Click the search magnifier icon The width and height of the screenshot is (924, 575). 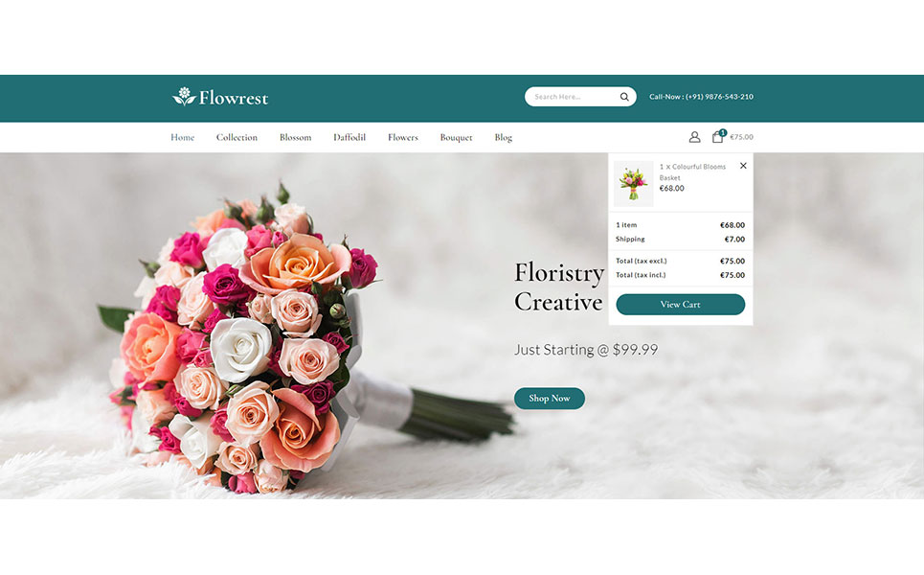[x=624, y=97]
